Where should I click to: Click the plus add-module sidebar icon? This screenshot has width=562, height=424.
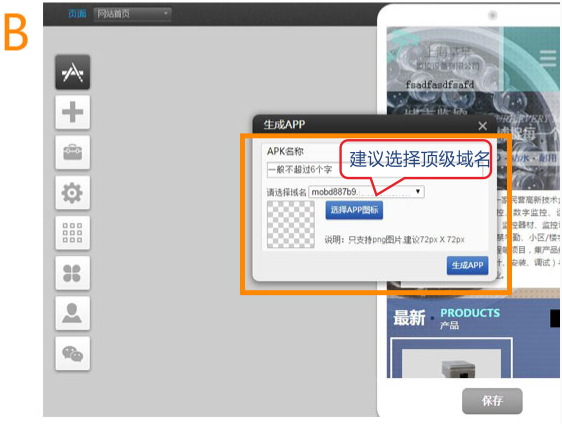click(x=72, y=112)
